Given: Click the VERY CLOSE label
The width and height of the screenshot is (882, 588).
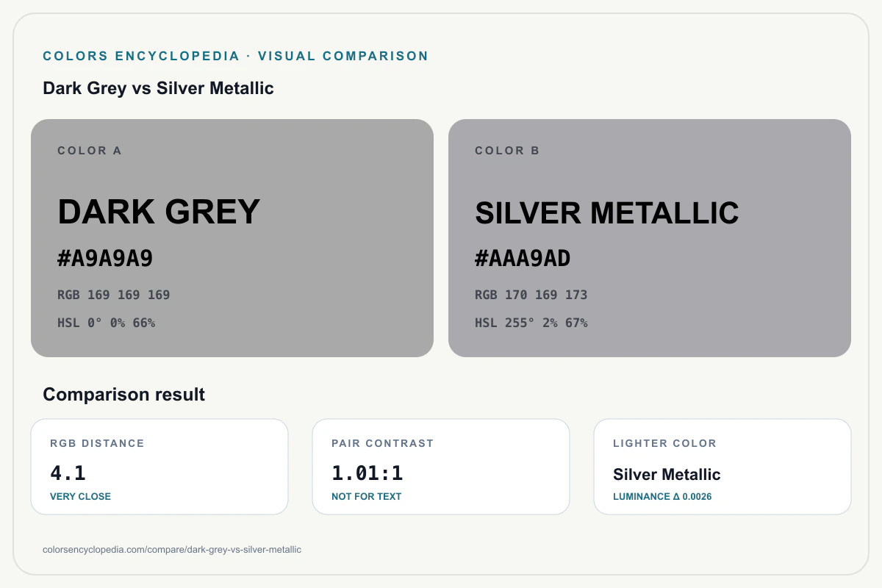Looking at the screenshot, I should tap(81, 496).
